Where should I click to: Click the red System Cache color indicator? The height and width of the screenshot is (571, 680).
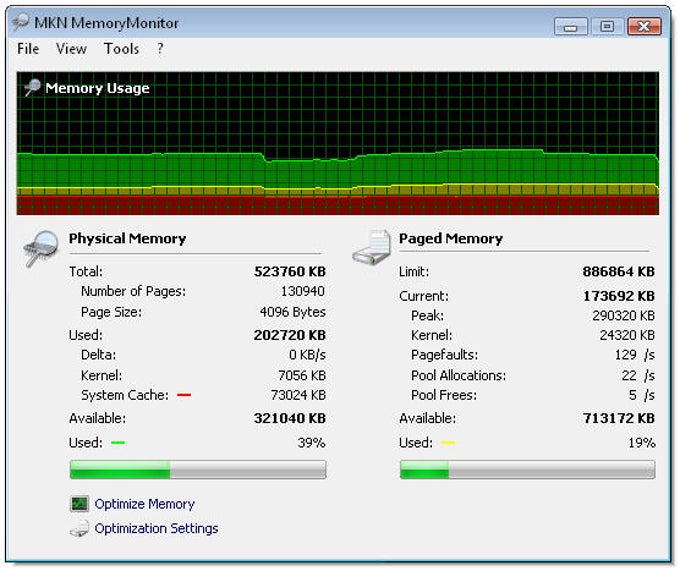(x=184, y=395)
